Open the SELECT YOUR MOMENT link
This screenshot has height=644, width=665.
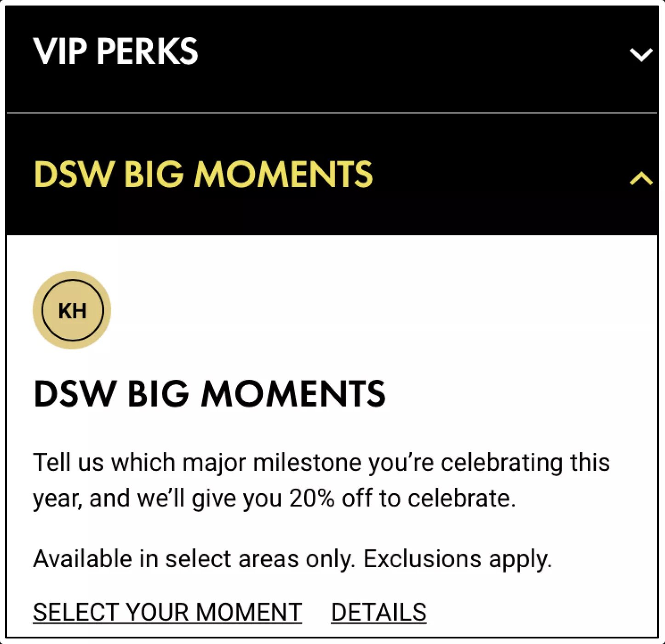pyautogui.click(x=167, y=612)
